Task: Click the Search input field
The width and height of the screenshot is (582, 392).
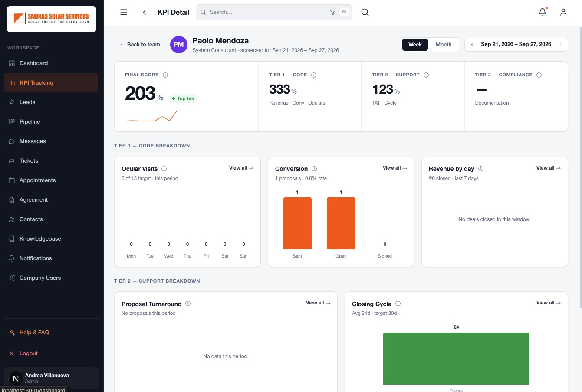Action: [274, 12]
